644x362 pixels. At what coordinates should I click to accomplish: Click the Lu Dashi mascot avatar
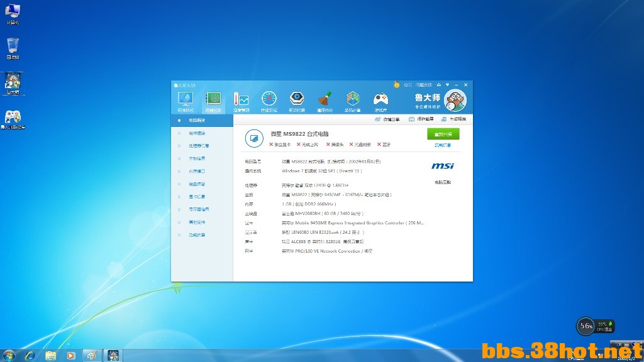pos(455,100)
